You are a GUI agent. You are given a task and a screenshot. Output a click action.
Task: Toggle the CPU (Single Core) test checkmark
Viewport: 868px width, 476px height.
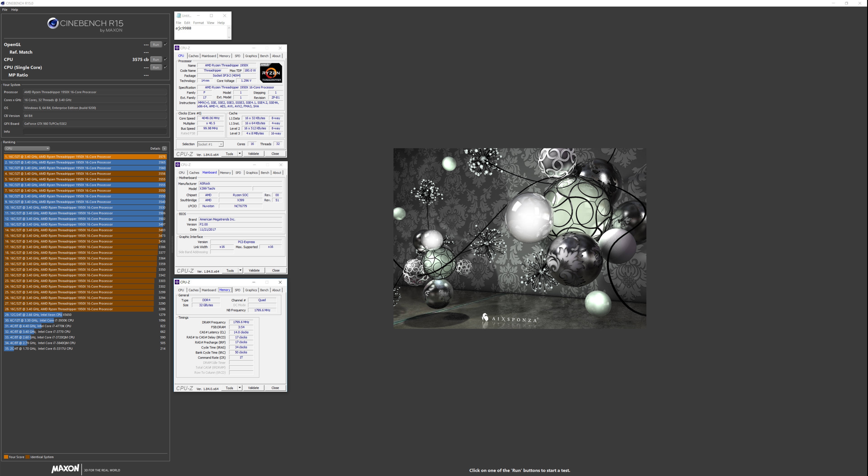[166, 67]
